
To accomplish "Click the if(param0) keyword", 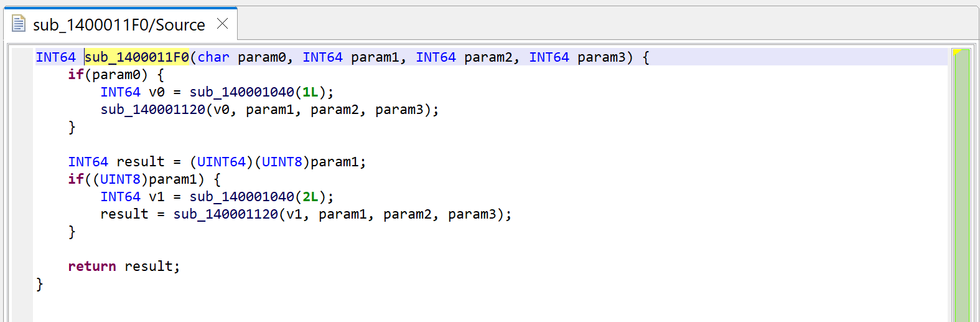I will pyautogui.click(x=76, y=75).
